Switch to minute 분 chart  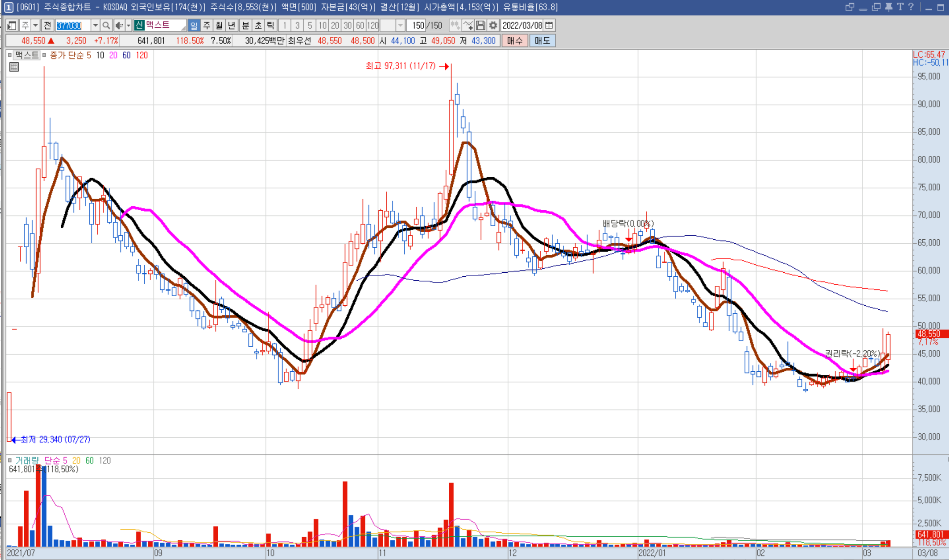tap(245, 26)
